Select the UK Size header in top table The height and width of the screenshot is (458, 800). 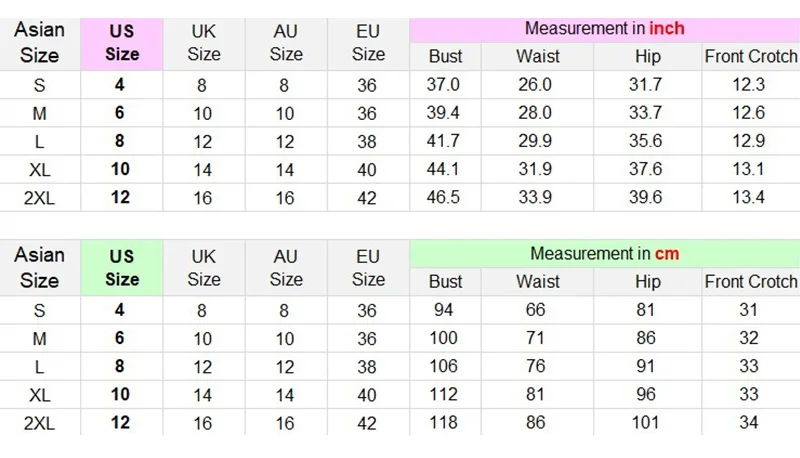click(204, 43)
